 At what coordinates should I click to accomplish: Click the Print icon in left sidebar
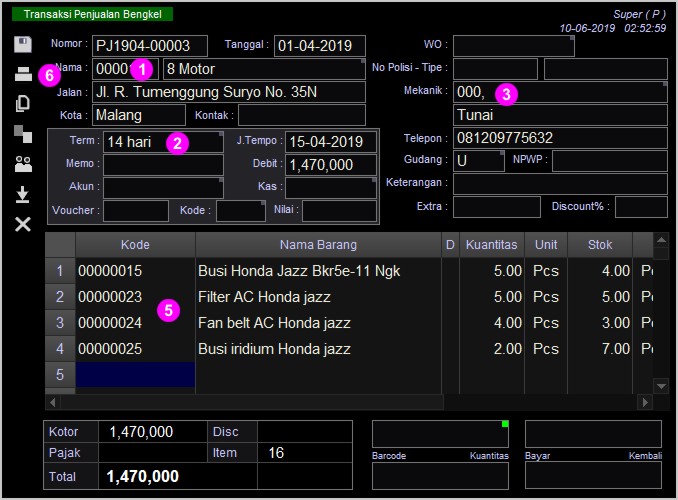point(23,73)
